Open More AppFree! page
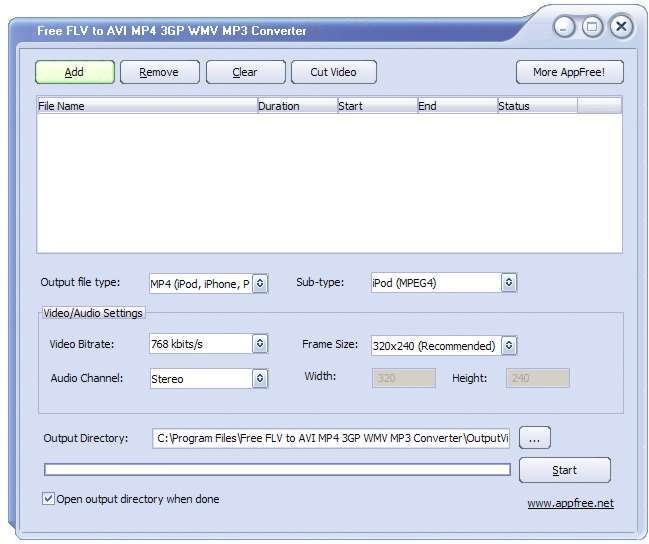Image resolution: width=649 pixels, height=544 pixels. tap(570, 72)
